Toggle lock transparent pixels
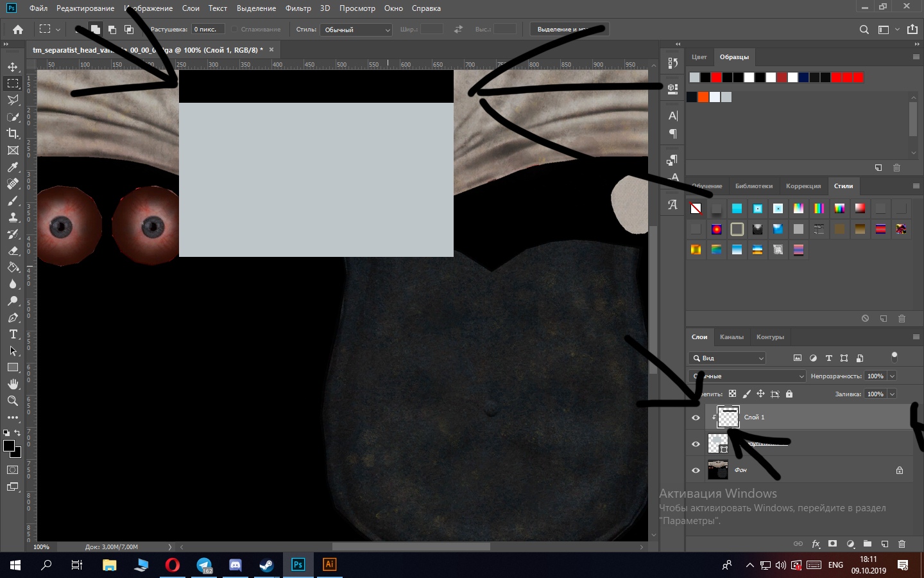 tap(732, 394)
